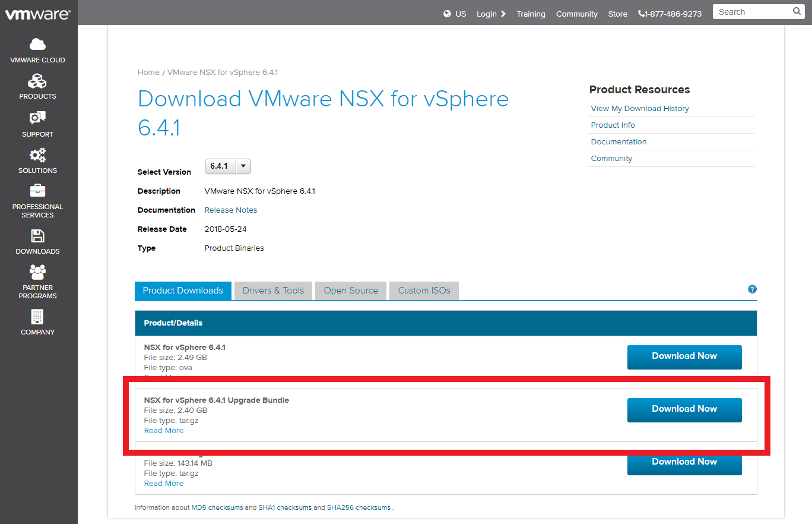Open Partner Programs via its sidebar icon
The image size is (812, 524).
(37, 272)
